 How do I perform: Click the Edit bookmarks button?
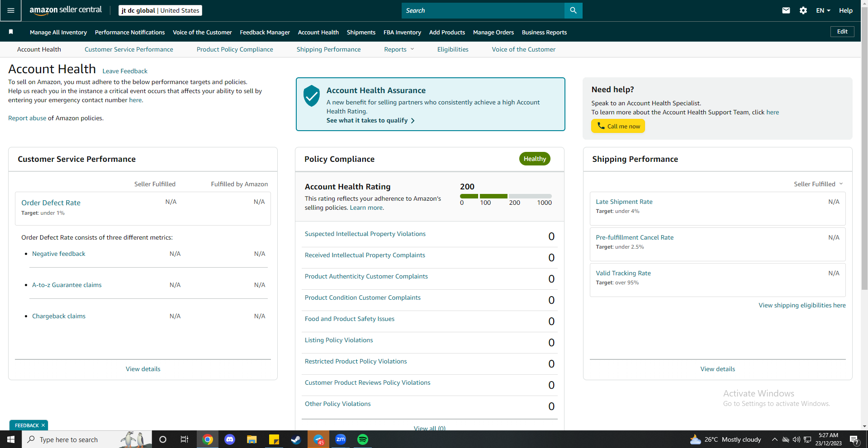pyautogui.click(x=842, y=31)
